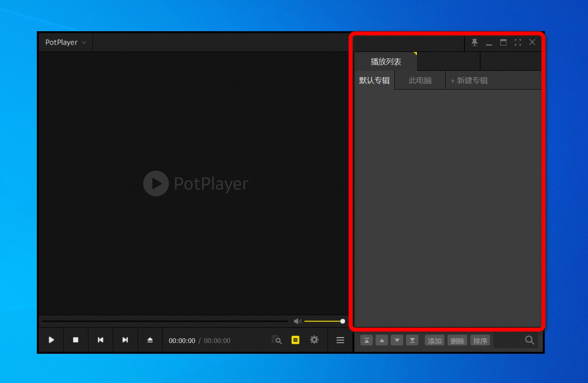Image resolution: width=588 pixels, height=383 pixels.
Task: Move item to top of playlist
Action: 367,340
